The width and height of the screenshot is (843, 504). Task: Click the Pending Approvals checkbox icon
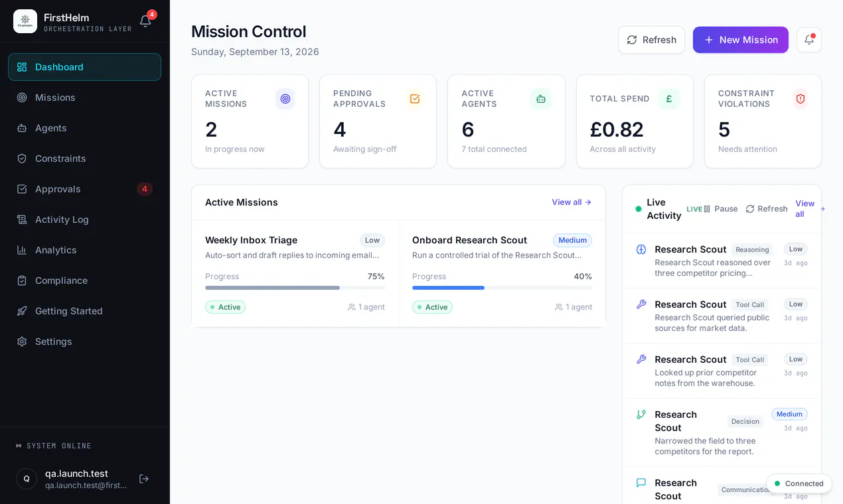coord(415,99)
